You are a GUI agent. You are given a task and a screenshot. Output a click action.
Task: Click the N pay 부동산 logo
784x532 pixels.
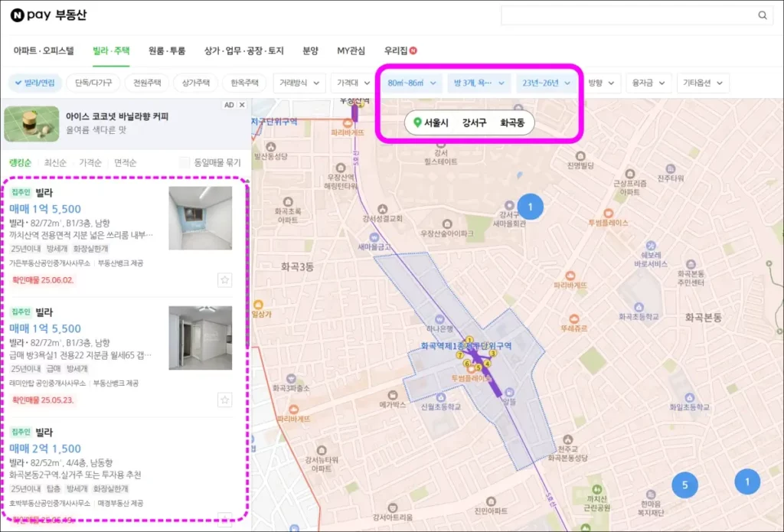click(48, 15)
